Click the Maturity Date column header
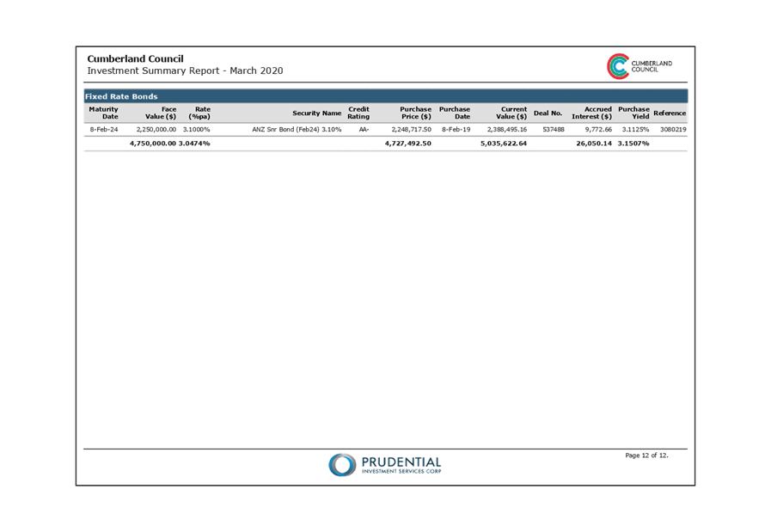The height and width of the screenshot is (532, 771). point(104,113)
